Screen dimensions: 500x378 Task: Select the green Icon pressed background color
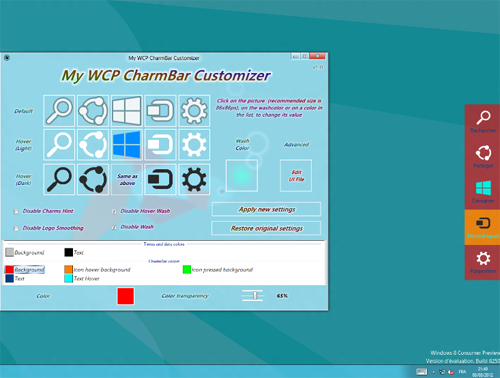point(187,269)
